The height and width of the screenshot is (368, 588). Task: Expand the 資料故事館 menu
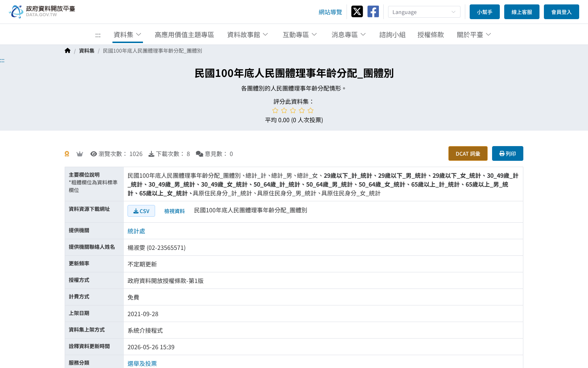pyautogui.click(x=248, y=35)
